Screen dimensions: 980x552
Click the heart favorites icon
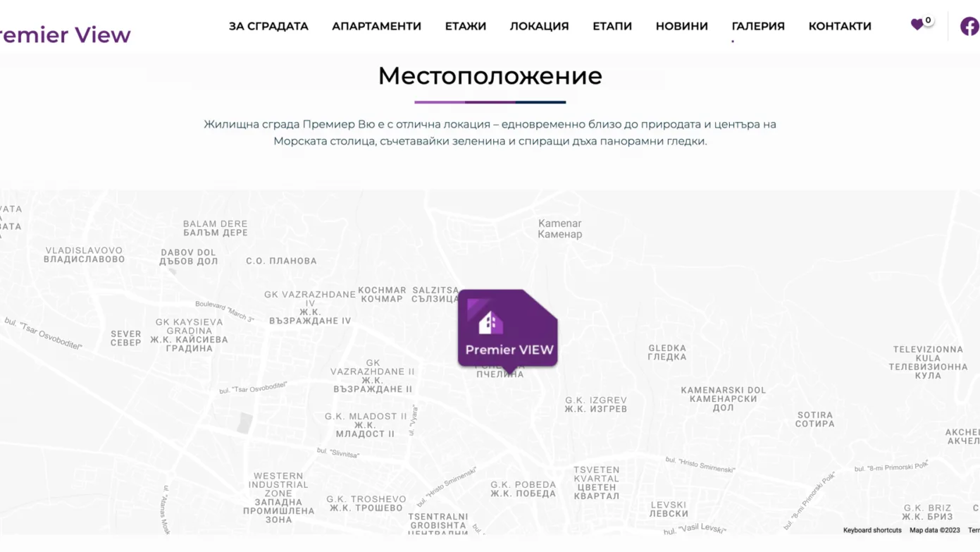(917, 25)
